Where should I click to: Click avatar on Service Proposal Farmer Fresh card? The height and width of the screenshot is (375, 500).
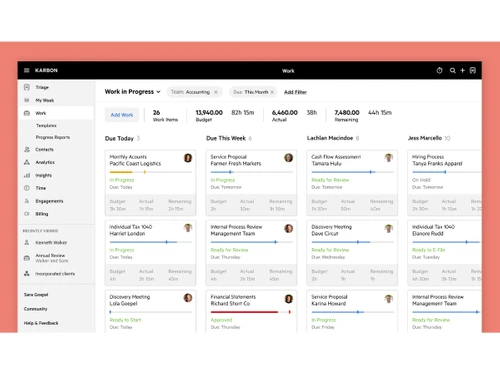(x=289, y=158)
